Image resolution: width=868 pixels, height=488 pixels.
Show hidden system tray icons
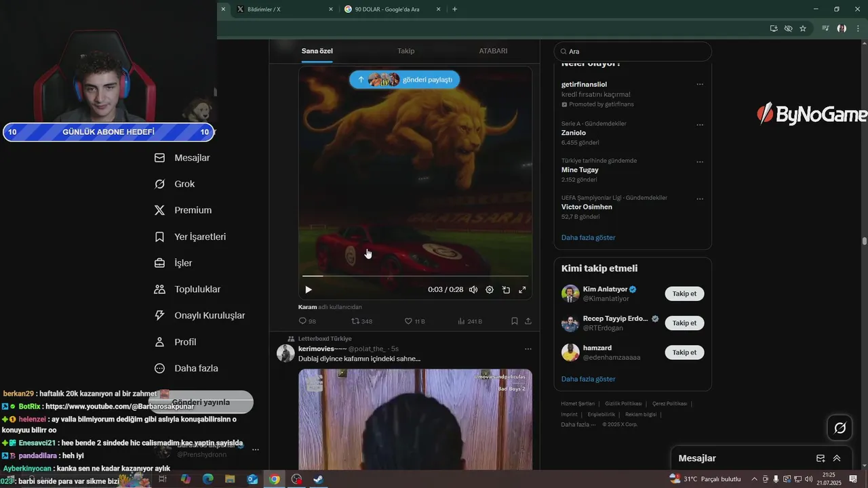[754, 479]
